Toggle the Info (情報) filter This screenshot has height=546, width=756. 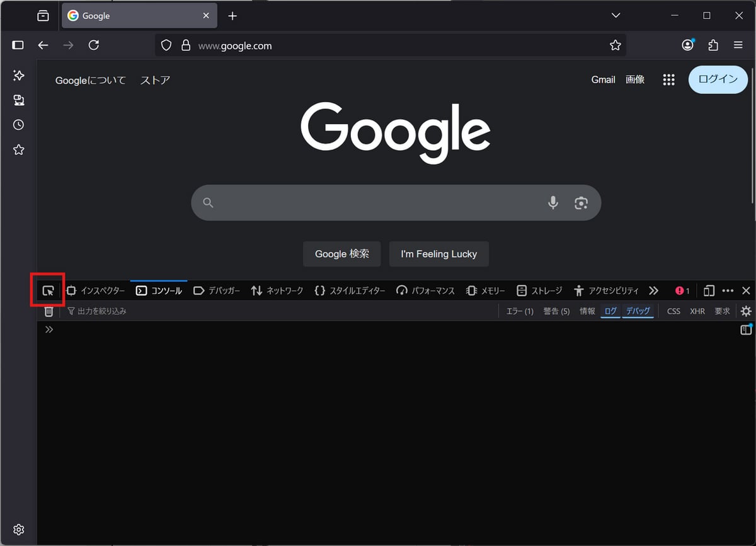coord(587,311)
